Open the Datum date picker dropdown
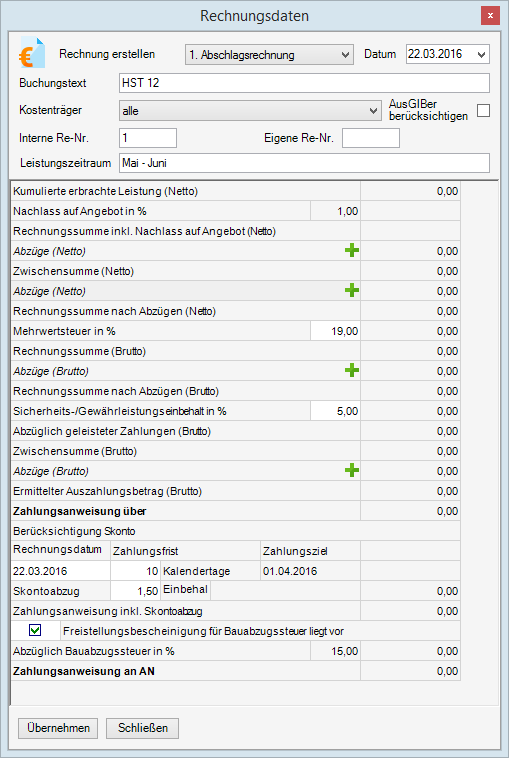The width and height of the screenshot is (509, 758). [481, 55]
